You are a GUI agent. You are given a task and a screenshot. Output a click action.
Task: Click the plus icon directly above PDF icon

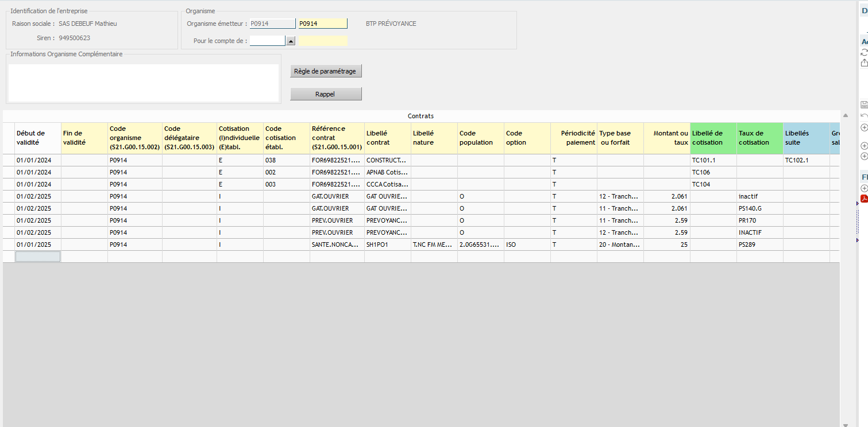coord(864,188)
